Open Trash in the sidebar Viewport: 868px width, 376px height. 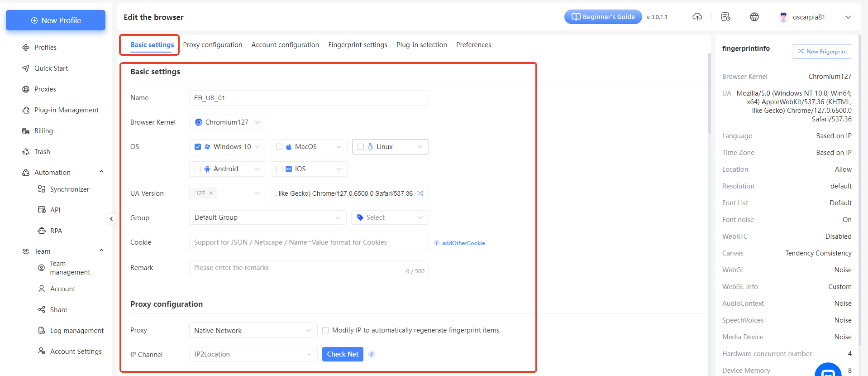click(x=42, y=152)
